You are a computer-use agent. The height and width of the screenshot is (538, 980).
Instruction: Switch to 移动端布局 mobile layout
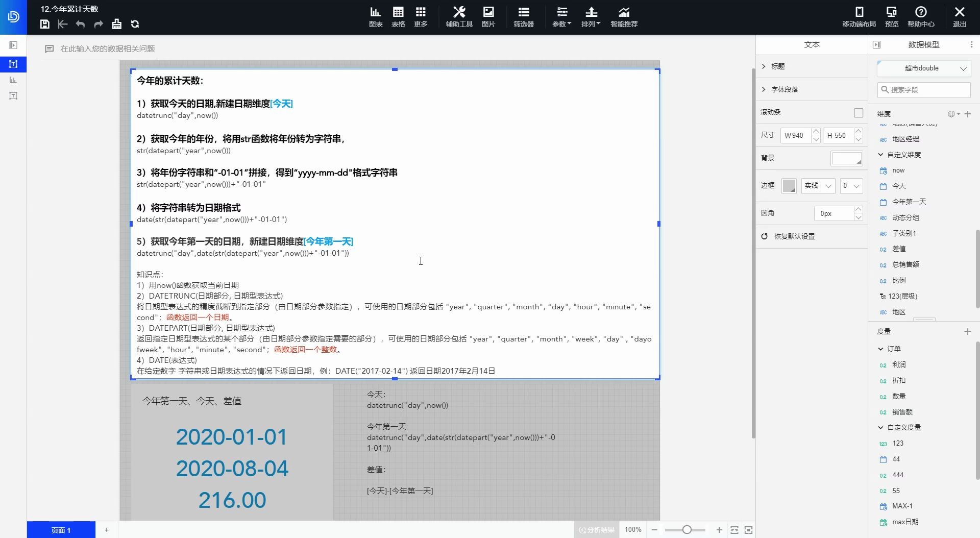point(860,17)
